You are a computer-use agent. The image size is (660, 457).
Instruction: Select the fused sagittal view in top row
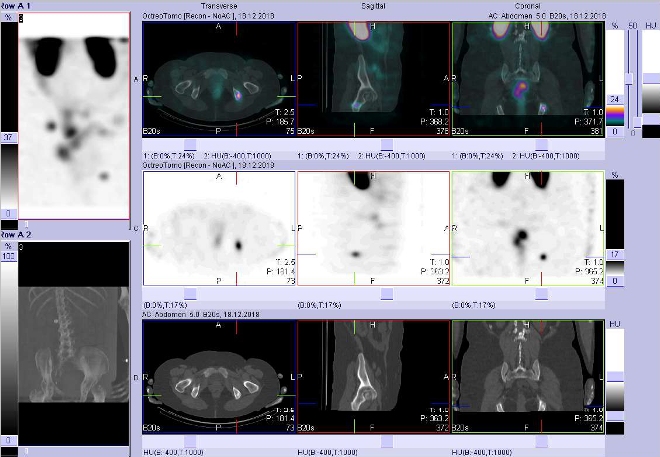pyautogui.click(x=374, y=85)
